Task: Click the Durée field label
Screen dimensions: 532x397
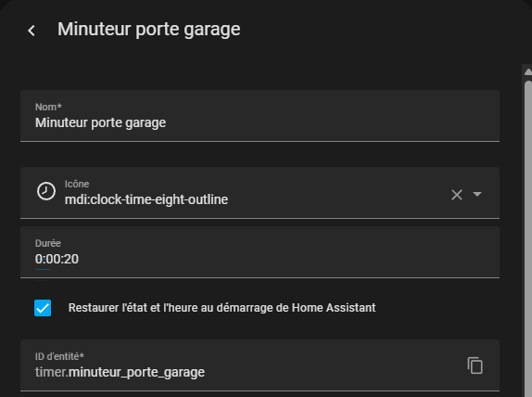Action: [48, 243]
